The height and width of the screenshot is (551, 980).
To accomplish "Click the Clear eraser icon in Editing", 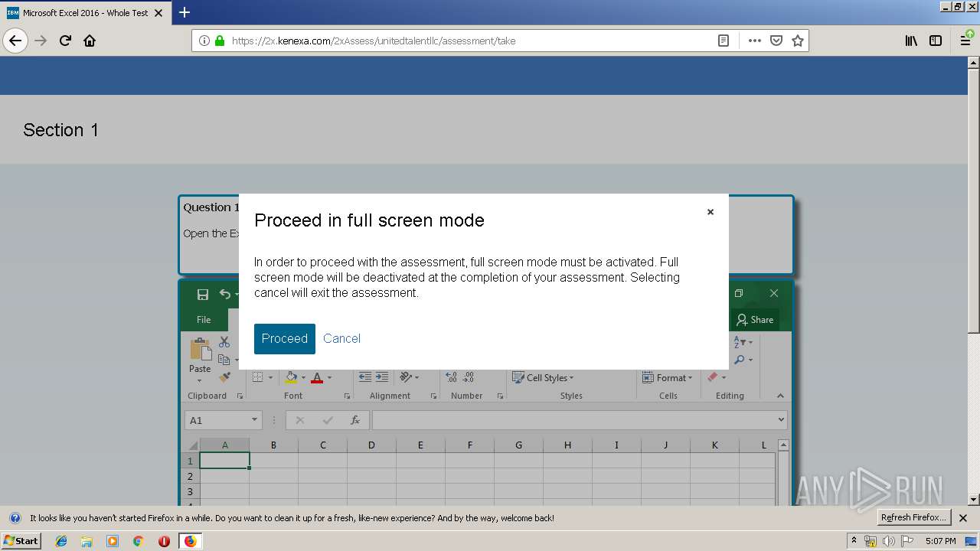I will (x=713, y=377).
